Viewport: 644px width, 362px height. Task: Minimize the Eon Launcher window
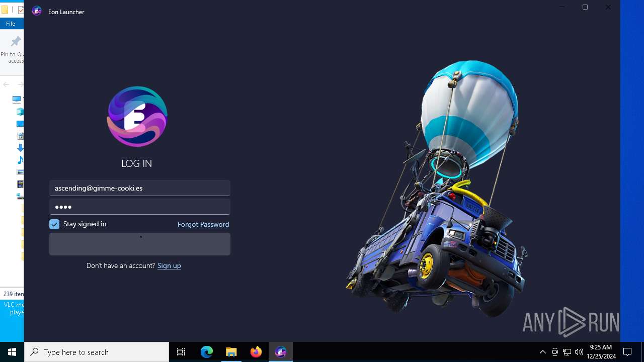(x=562, y=7)
